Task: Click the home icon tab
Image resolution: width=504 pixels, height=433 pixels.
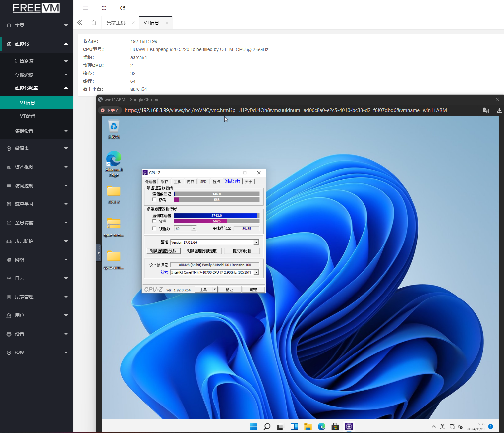Action: [94, 23]
